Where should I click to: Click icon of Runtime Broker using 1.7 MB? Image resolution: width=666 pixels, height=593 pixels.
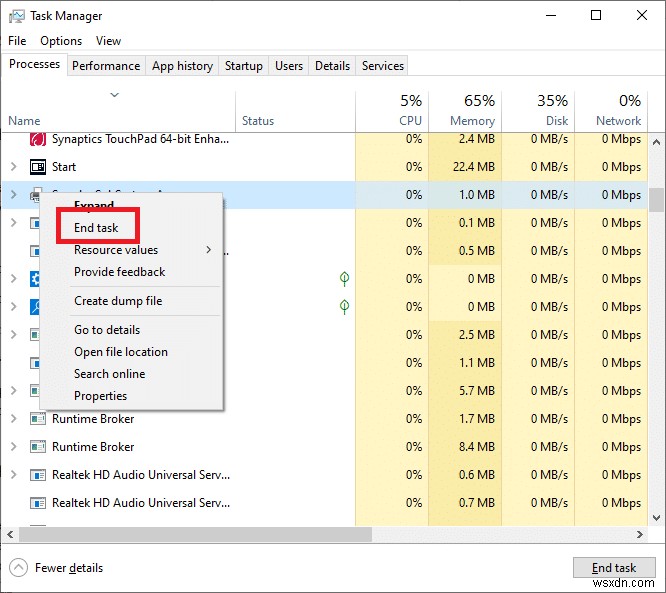(x=38, y=419)
